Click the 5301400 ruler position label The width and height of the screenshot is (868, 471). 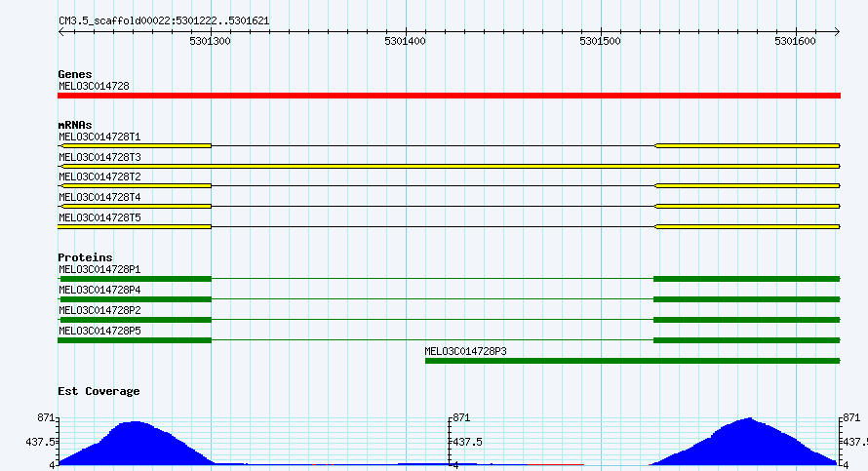click(x=405, y=42)
